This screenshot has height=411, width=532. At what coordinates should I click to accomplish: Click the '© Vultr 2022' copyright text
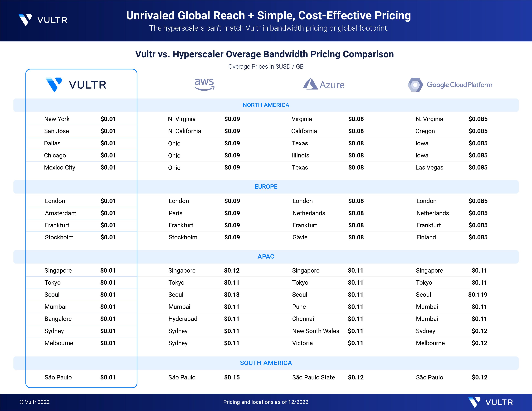click(x=34, y=402)
